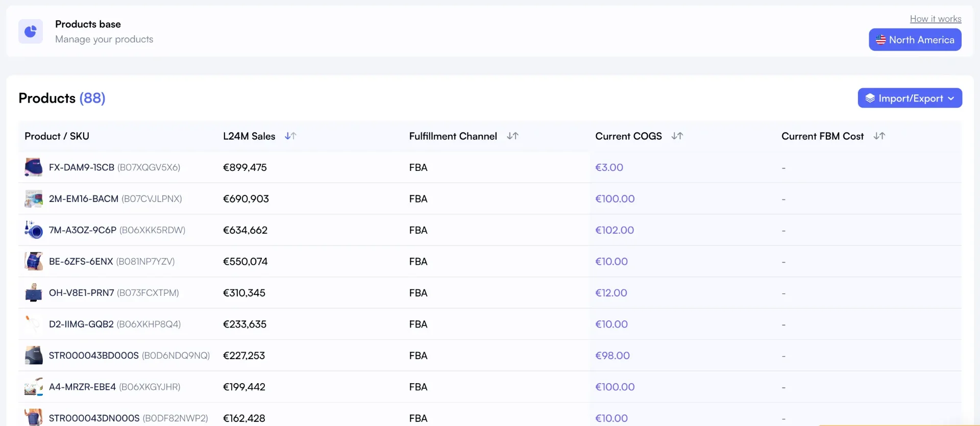Edit COGS €100.00 for A4-MRZR-EBE4
The height and width of the screenshot is (426, 980).
coord(615,387)
